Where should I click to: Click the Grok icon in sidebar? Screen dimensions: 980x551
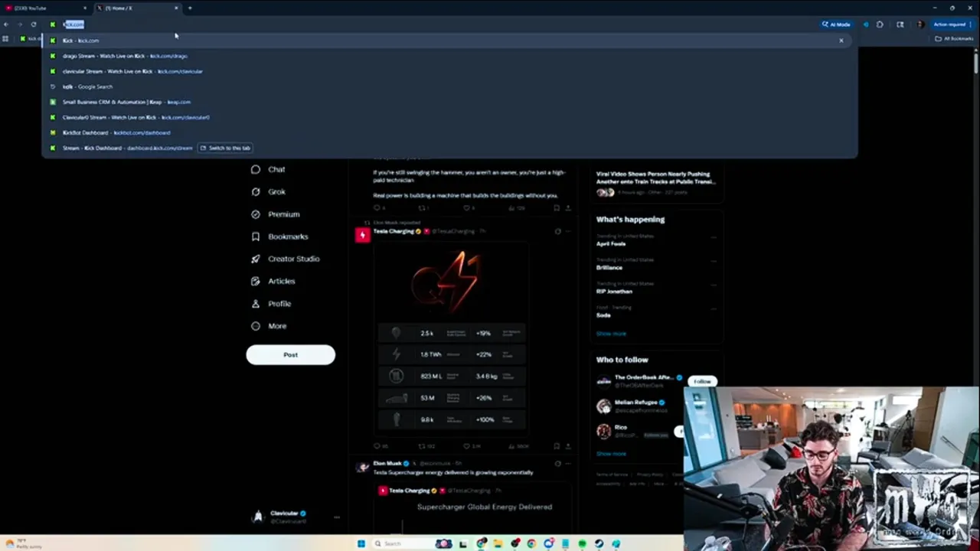pos(256,191)
